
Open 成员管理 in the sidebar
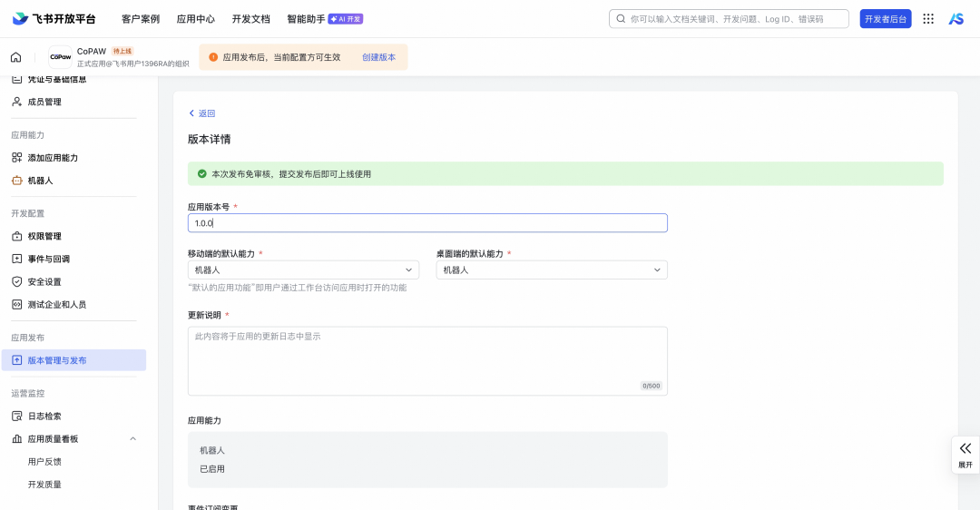point(44,102)
